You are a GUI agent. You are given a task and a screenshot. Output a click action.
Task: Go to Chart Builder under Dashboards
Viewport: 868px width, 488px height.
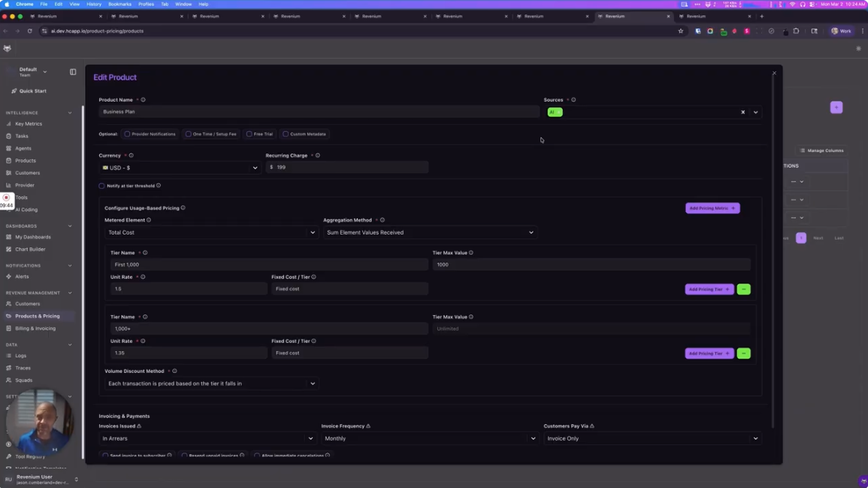30,249
